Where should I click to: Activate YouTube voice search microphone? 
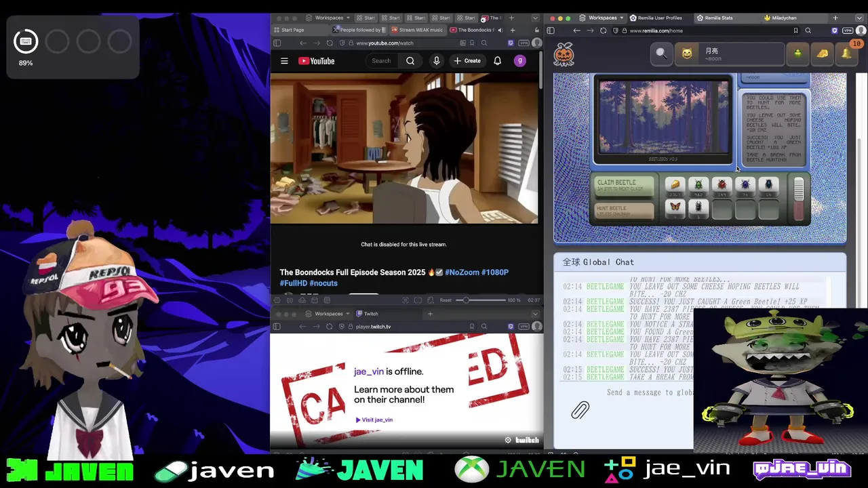tap(437, 61)
